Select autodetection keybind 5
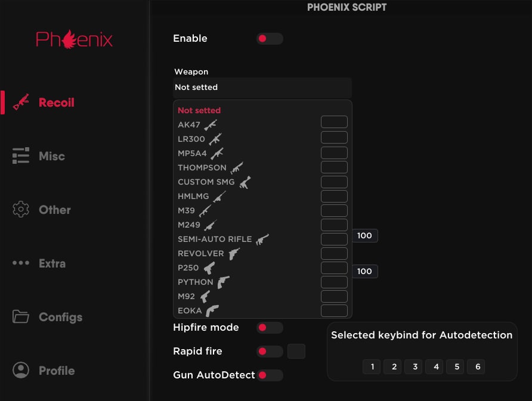The image size is (532, 401). pyautogui.click(x=455, y=366)
